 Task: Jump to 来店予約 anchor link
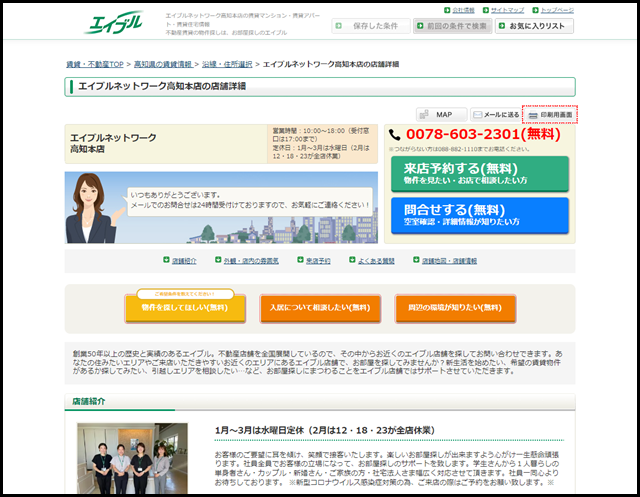click(318, 261)
